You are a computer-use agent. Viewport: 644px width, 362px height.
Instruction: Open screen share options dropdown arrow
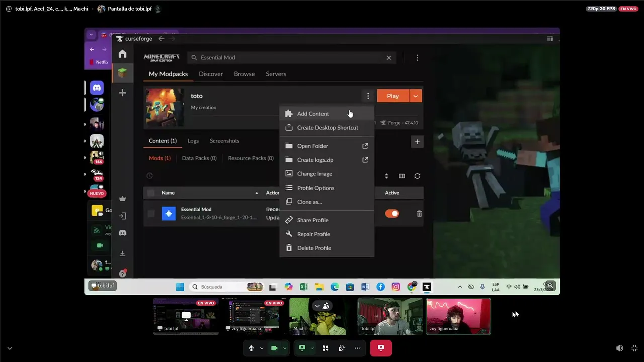(312, 348)
